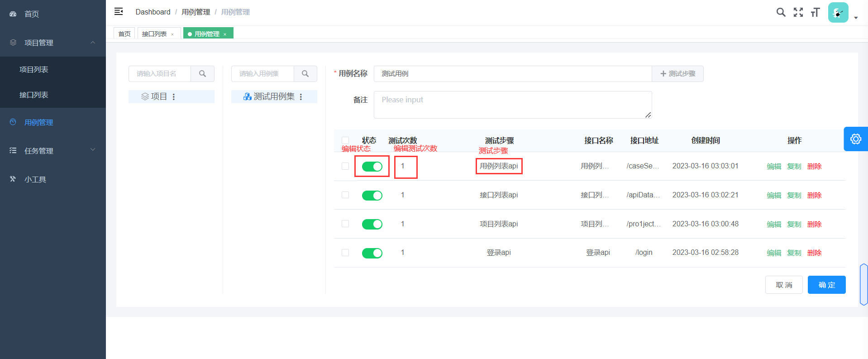Toggle status switch for 登录api row

(372, 253)
